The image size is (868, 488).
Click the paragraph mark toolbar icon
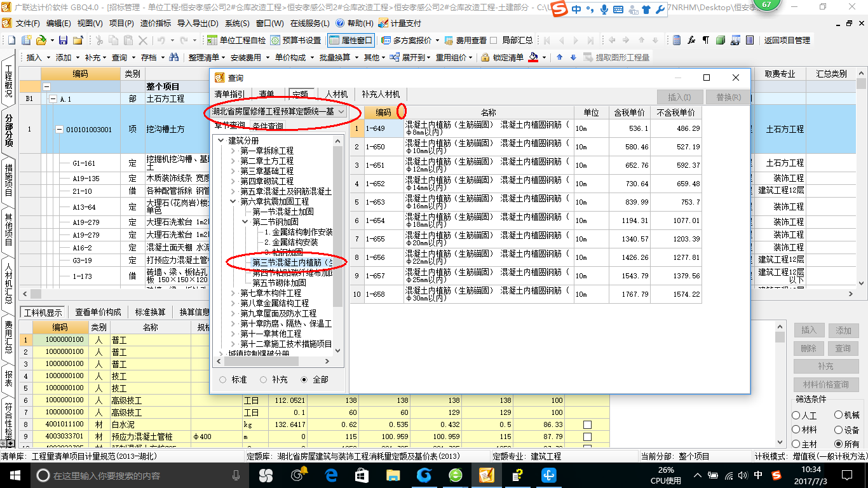point(705,40)
